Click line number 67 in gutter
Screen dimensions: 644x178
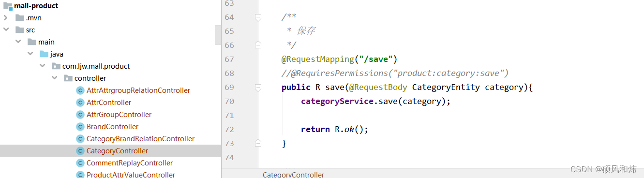[229, 59]
